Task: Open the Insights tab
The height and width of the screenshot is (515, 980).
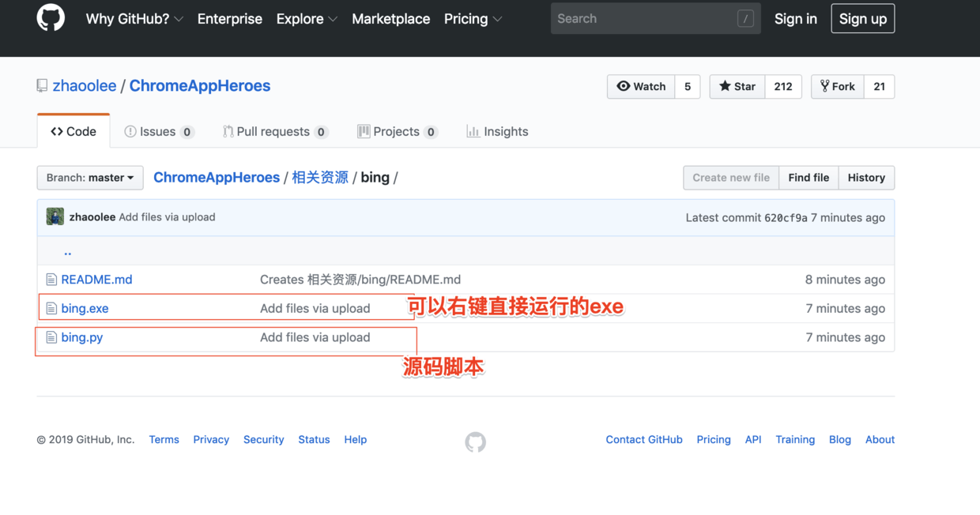Action: pyautogui.click(x=497, y=131)
